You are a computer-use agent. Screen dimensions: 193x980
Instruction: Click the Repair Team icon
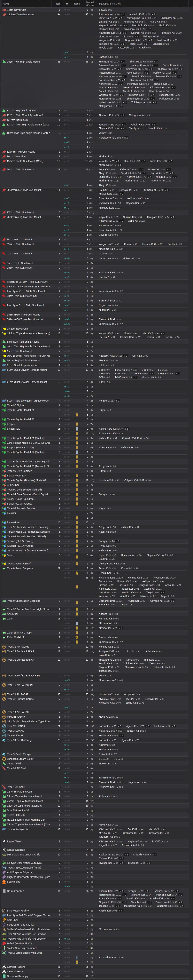[x=4, y=841]
